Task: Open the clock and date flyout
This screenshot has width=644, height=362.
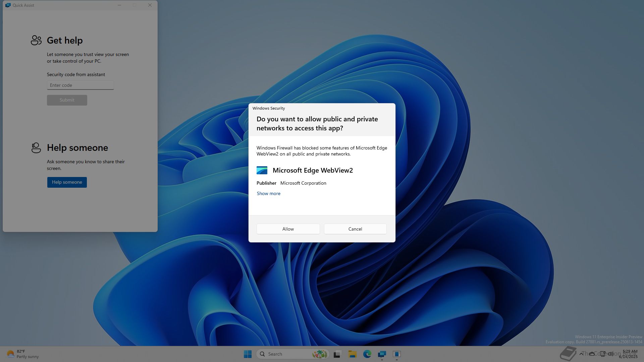Action: [x=629, y=354]
